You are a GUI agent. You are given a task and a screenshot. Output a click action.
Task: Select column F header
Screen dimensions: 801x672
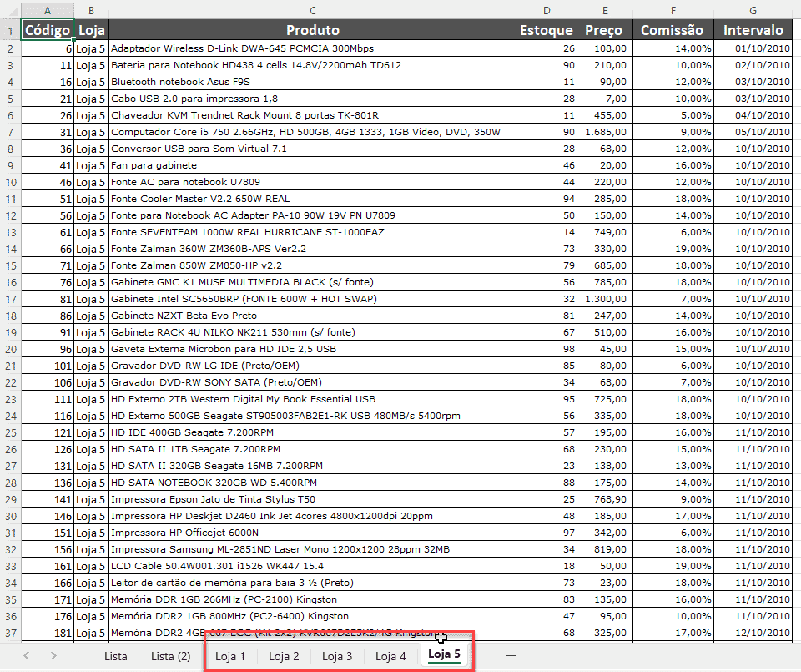point(673,10)
